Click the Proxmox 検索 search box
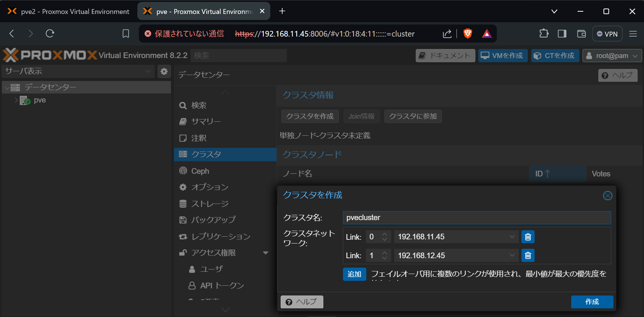Viewport: 644px width, 317px height. (x=238, y=56)
